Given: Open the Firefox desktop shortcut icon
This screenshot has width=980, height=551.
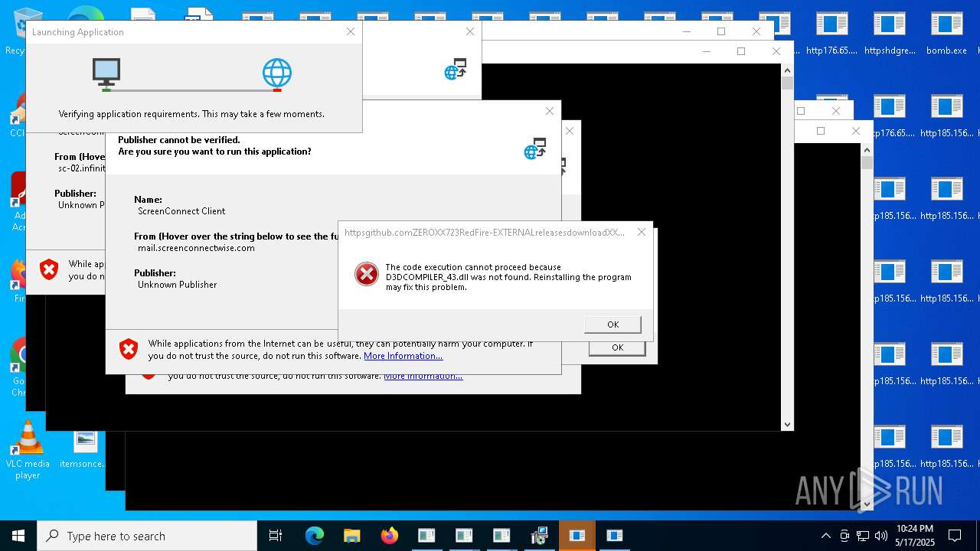Looking at the screenshot, I should (x=18, y=282).
